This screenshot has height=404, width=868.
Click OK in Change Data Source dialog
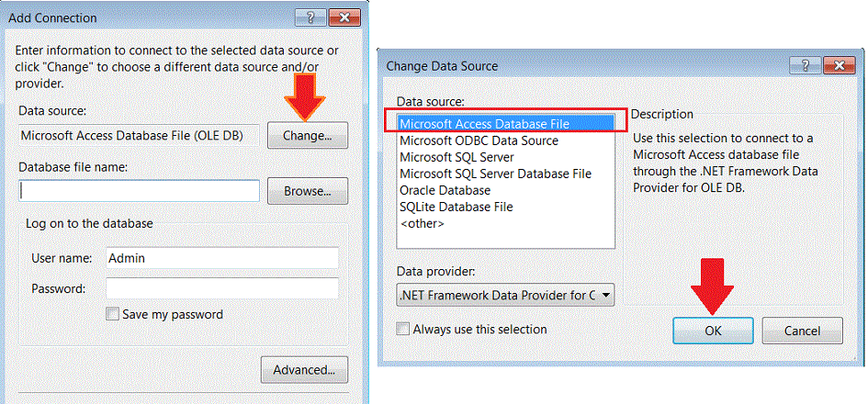pos(713,331)
